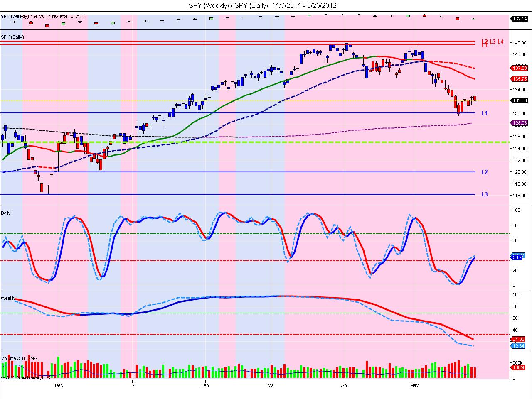Click the Feb label on the time axis
Image resolution: width=532 pixels, height=399 pixels.
click(x=205, y=386)
